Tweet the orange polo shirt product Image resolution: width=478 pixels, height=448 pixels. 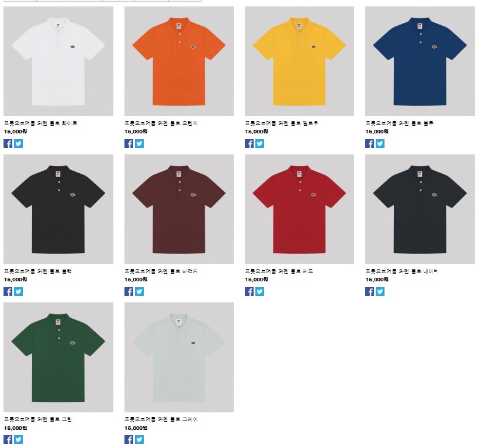pos(139,143)
